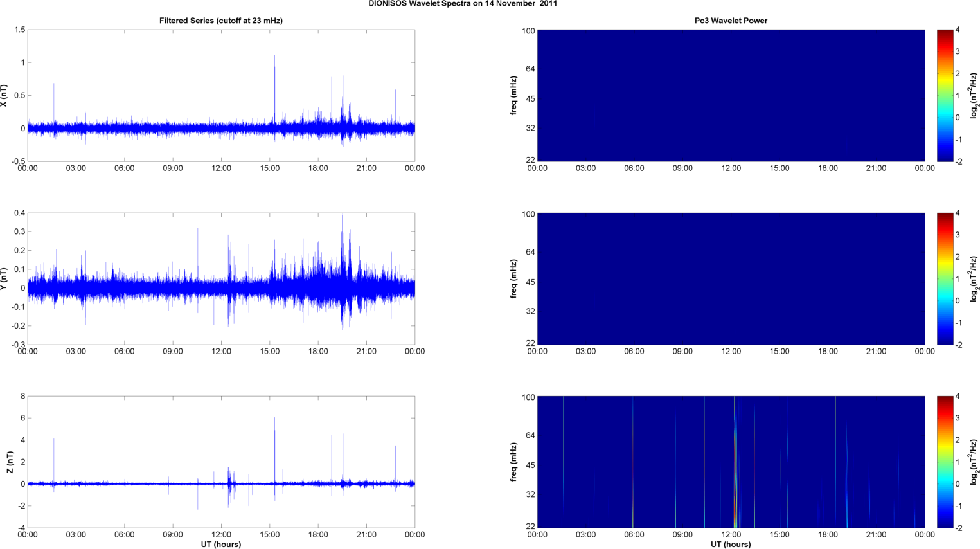Click the top colorbar's log2(nT²/Hz) label

coord(974,95)
